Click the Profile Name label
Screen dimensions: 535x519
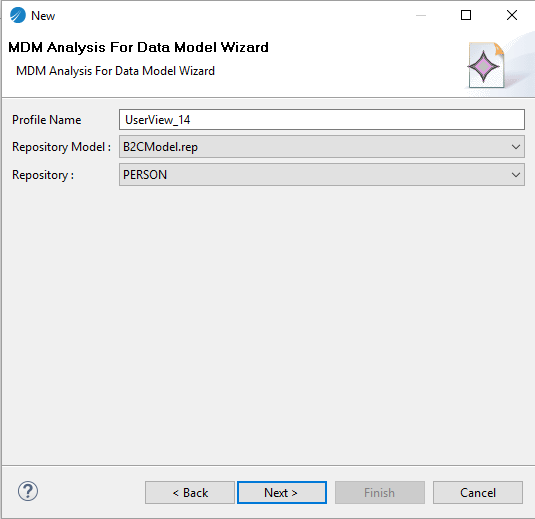(47, 120)
